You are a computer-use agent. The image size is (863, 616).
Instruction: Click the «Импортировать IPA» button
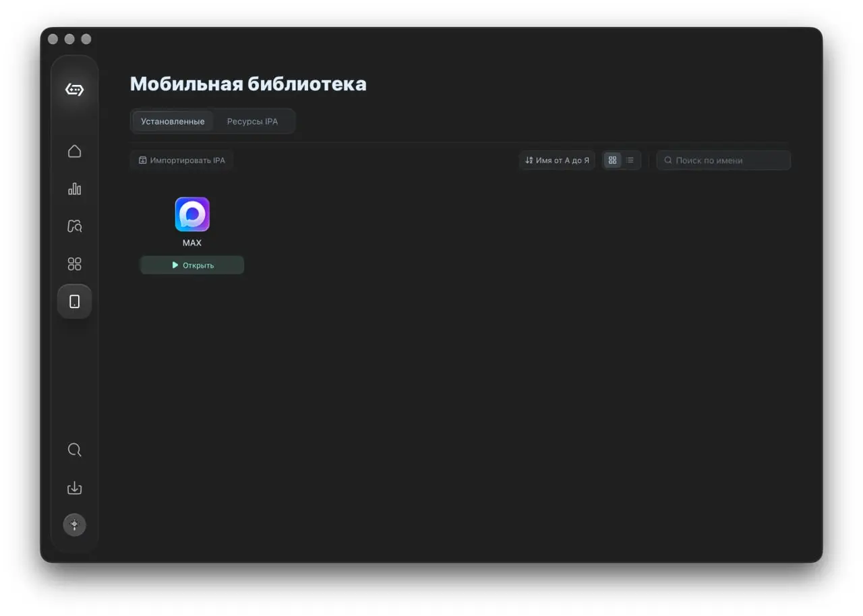181,160
